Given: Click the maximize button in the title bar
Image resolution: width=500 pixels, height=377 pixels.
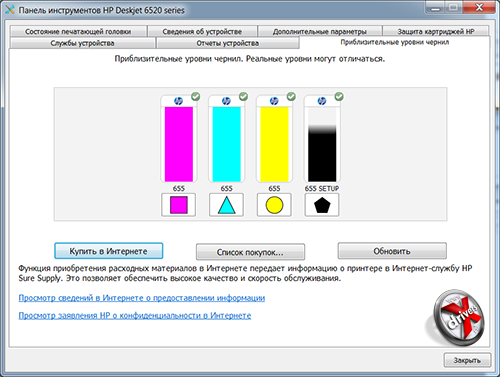Looking at the screenshot, I should coord(454,8).
